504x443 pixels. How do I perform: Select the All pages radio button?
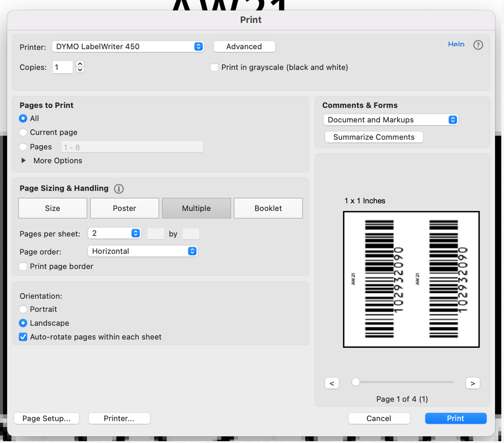coord(23,118)
